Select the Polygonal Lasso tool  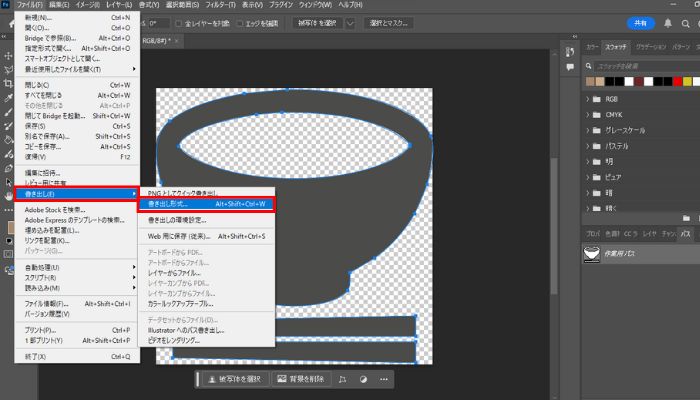point(8,70)
